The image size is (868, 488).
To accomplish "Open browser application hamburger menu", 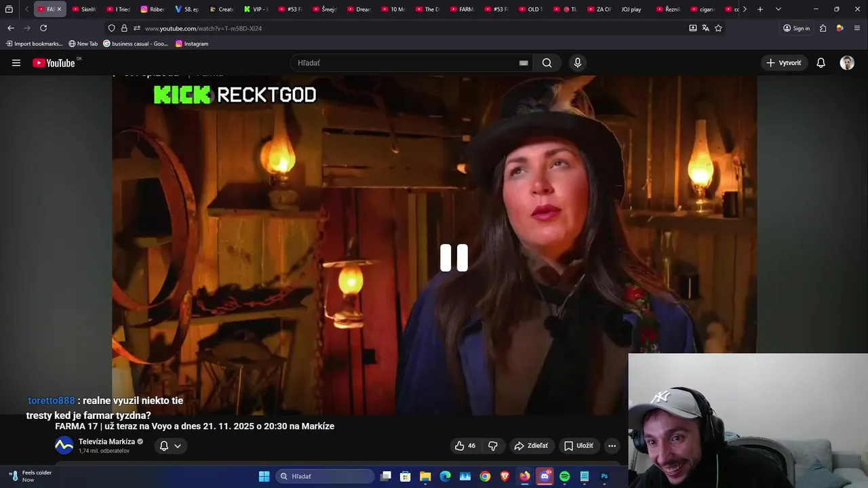I will pyautogui.click(x=857, y=28).
